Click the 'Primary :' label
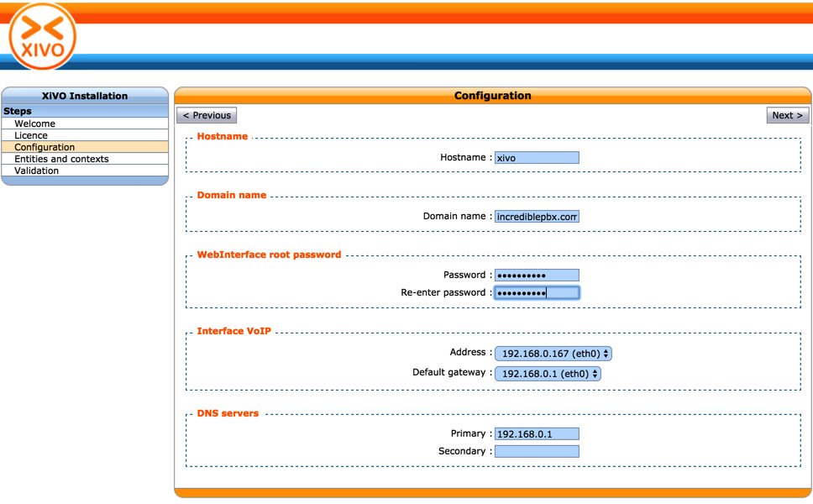 click(x=471, y=433)
